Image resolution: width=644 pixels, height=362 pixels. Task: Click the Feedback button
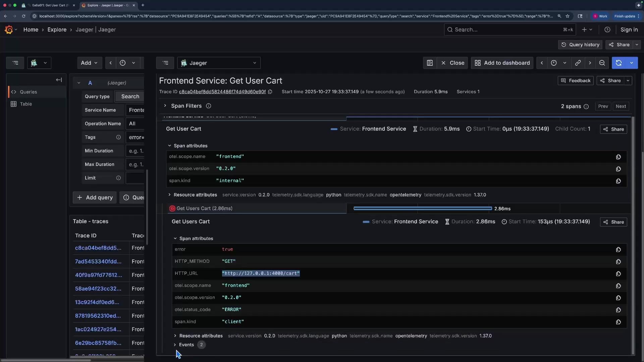[576, 80]
